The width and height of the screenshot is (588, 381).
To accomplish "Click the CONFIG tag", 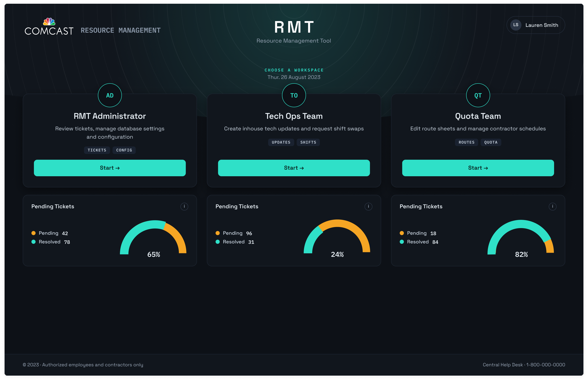I will pyautogui.click(x=124, y=150).
